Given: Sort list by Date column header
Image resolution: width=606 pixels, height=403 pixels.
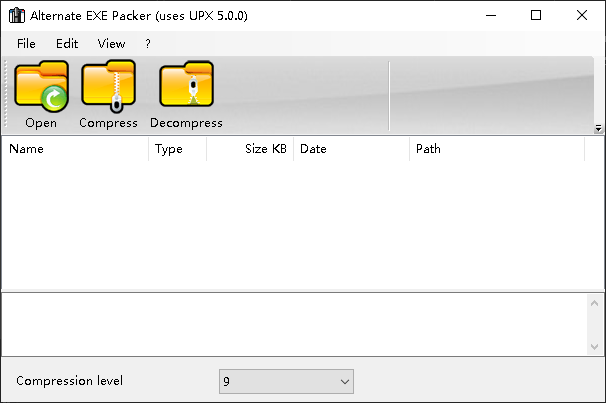Looking at the screenshot, I should [x=350, y=149].
